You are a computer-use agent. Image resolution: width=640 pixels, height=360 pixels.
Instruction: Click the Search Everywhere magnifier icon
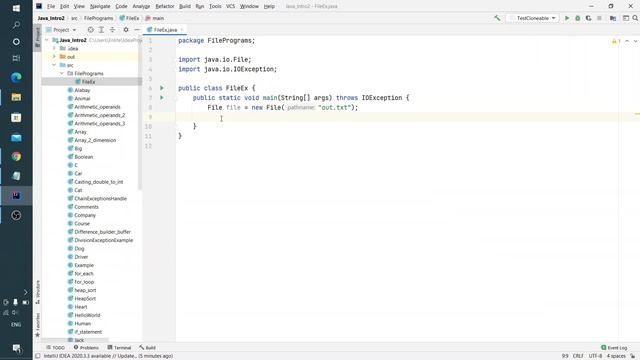[635, 18]
